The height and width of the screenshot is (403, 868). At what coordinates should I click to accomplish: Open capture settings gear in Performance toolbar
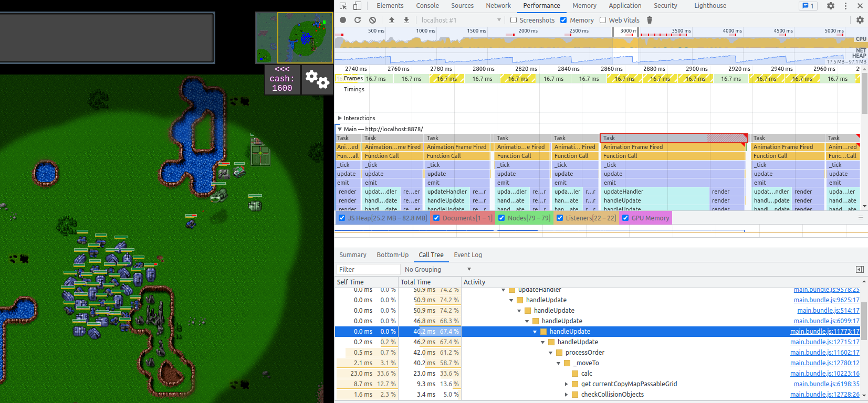860,20
